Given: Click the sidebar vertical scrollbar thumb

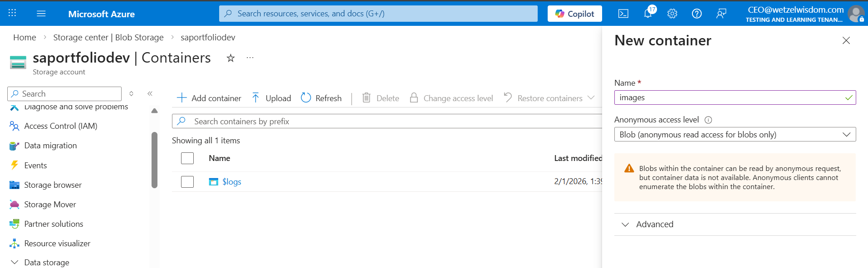Looking at the screenshot, I should (154, 160).
